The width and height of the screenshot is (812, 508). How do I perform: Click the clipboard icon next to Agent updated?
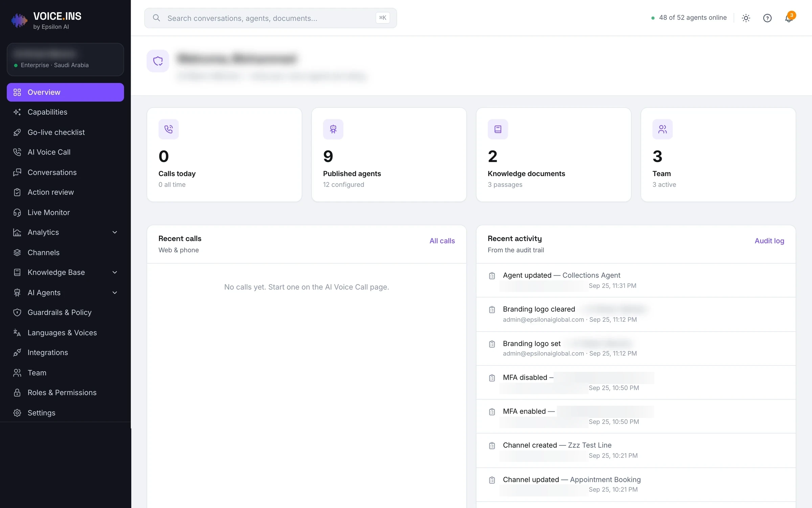click(492, 276)
